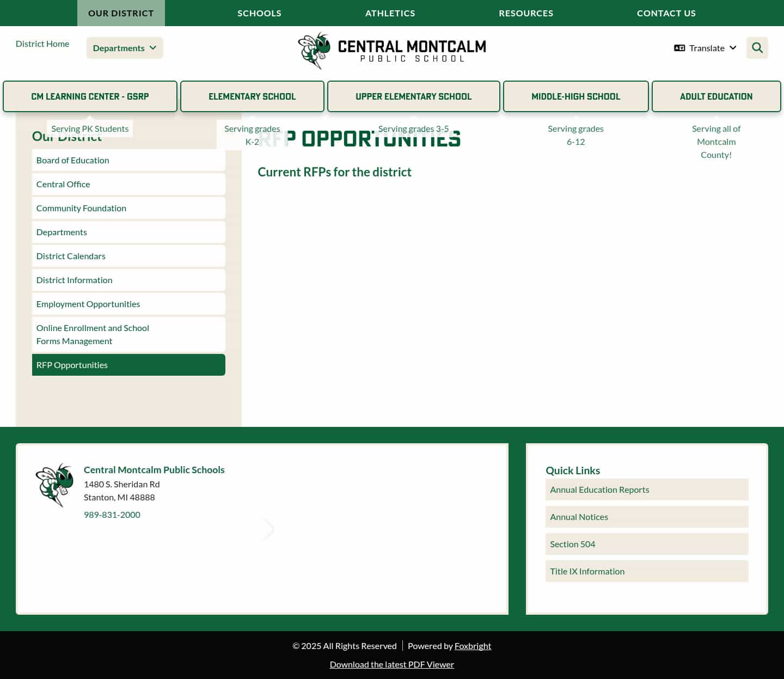Select Board of Education in the sidebar

pyautogui.click(x=72, y=160)
